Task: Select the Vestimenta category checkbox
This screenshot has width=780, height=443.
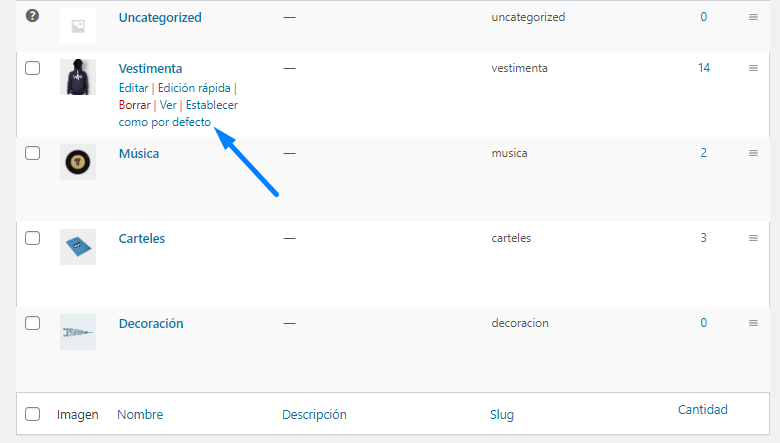Action: tap(32, 68)
